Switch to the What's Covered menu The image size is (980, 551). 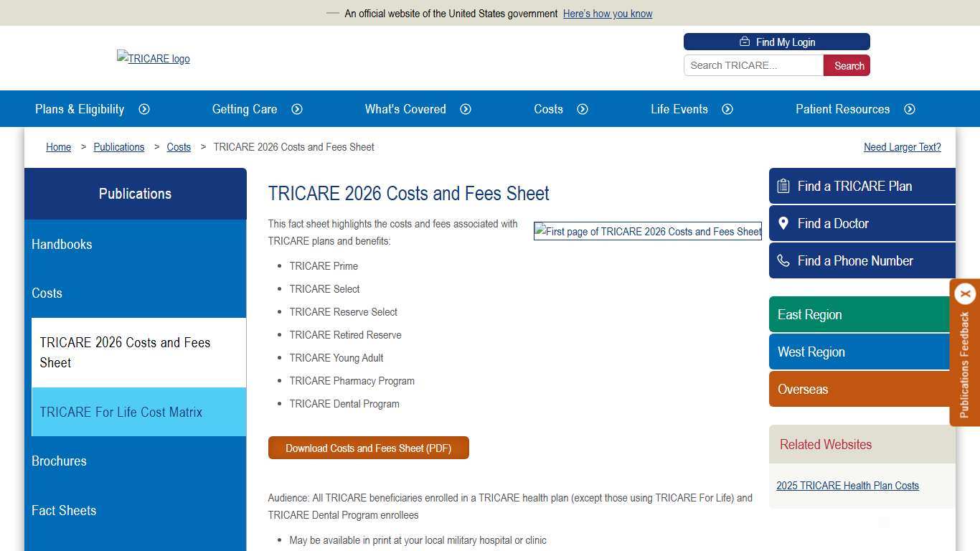pyautogui.click(x=405, y=109)
